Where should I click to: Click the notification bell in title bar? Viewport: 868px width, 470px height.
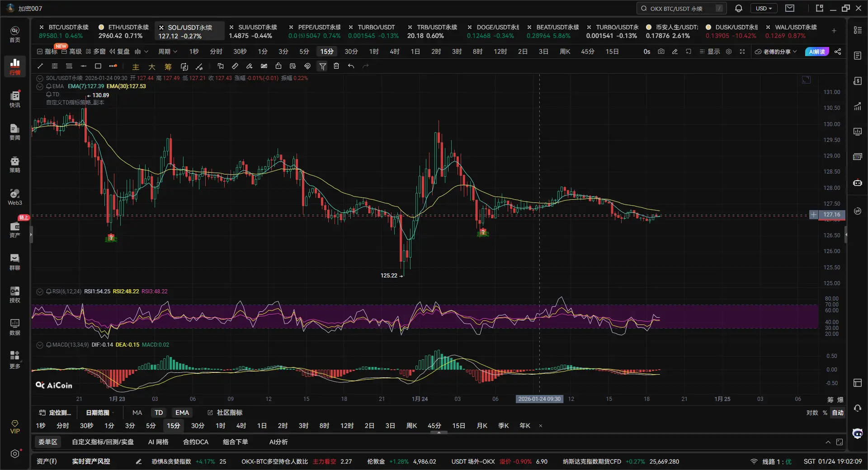pyautogui.click(x=739, y=8)
